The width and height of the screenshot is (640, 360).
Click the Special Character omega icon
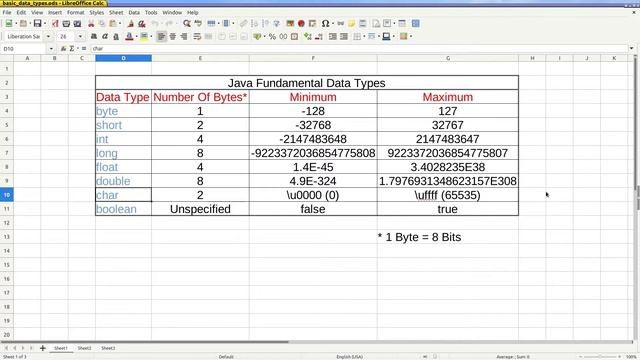click(325, 24)
